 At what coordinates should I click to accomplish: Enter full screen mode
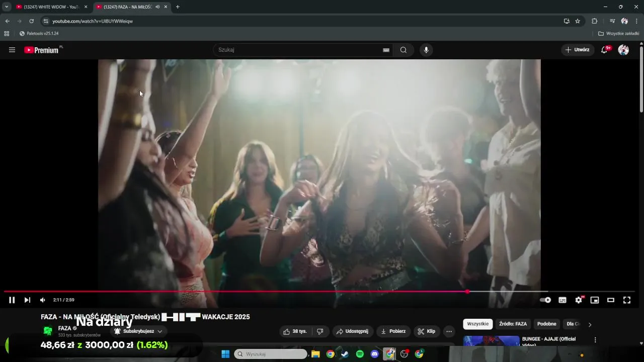[x=627, y=300]
